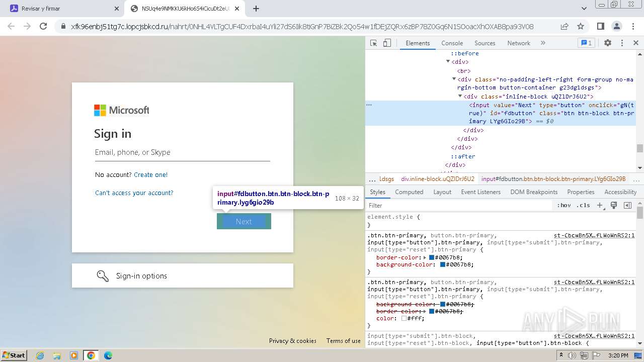Toggle the device toolbar icon
644x362 pixels.
point(387,43)
